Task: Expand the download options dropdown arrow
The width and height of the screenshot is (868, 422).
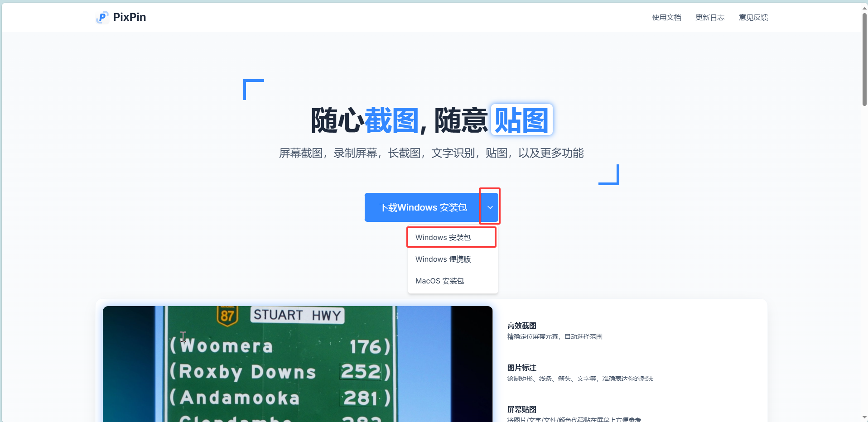Action: click(490, 207)
